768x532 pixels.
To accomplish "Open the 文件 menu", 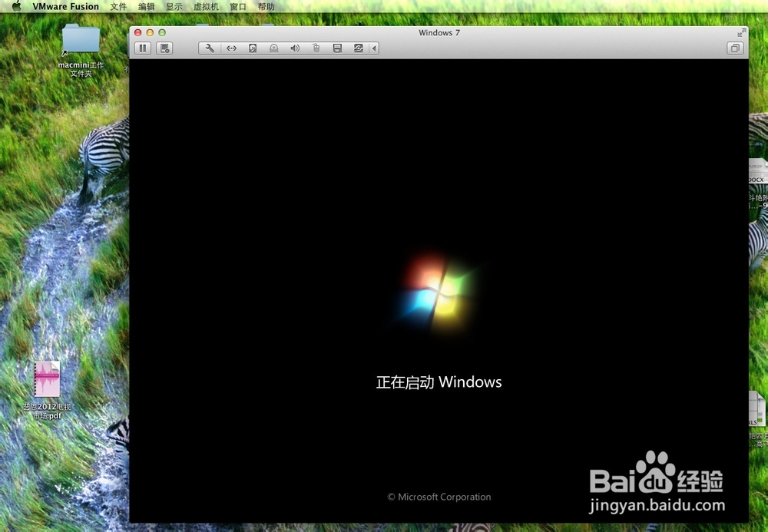I will pyautogui.click(x=118, y=6).
